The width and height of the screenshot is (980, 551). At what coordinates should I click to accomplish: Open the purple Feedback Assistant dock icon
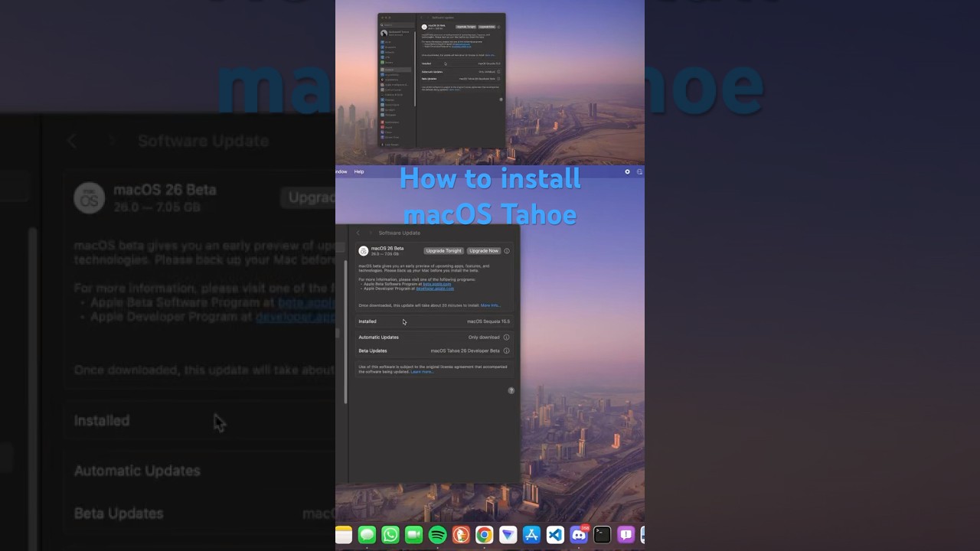click(x=626, y=535)
